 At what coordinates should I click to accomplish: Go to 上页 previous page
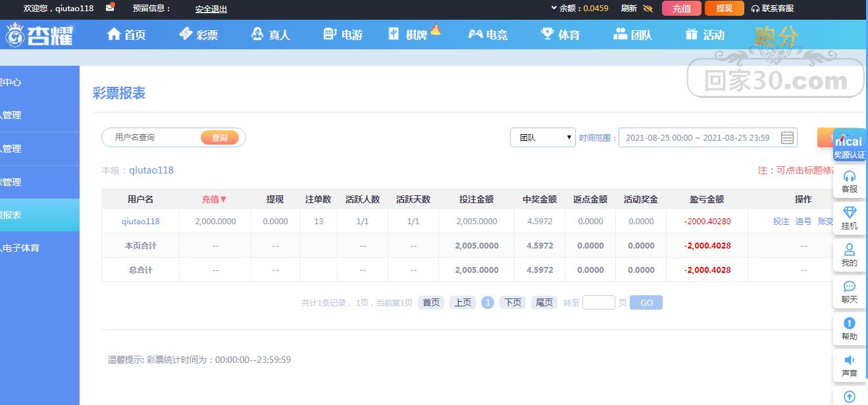[463, 302]
